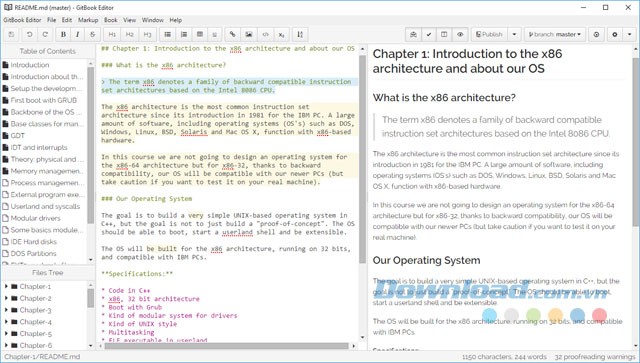
Task: Click the toolbar icon right of table
Action: [215, 34]
